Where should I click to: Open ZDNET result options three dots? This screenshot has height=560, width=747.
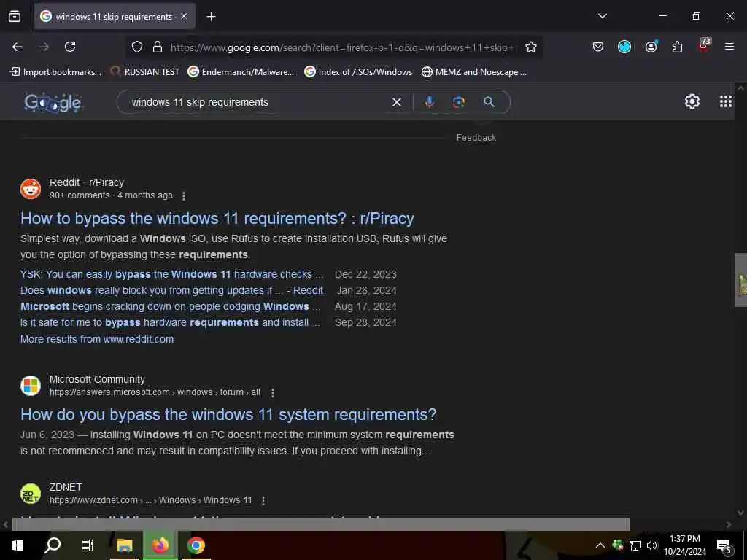[x=263, y=500]
